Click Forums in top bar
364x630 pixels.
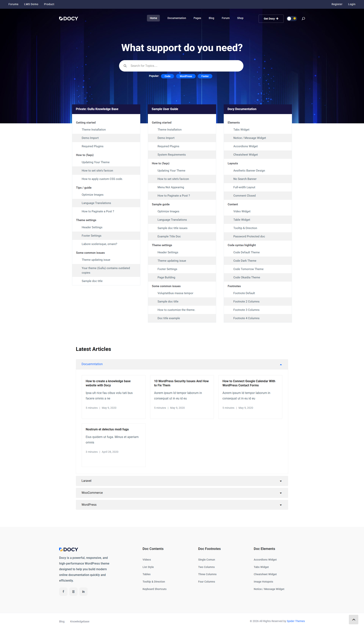pos(13,4)
